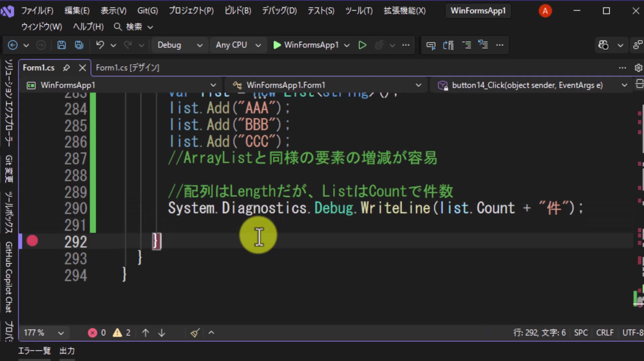Image resolution: width=644 pixels, height=361 pixels.
Task: Click the navigate forward arrow icon
Action: pyautogui.click(x=41, y=45)
